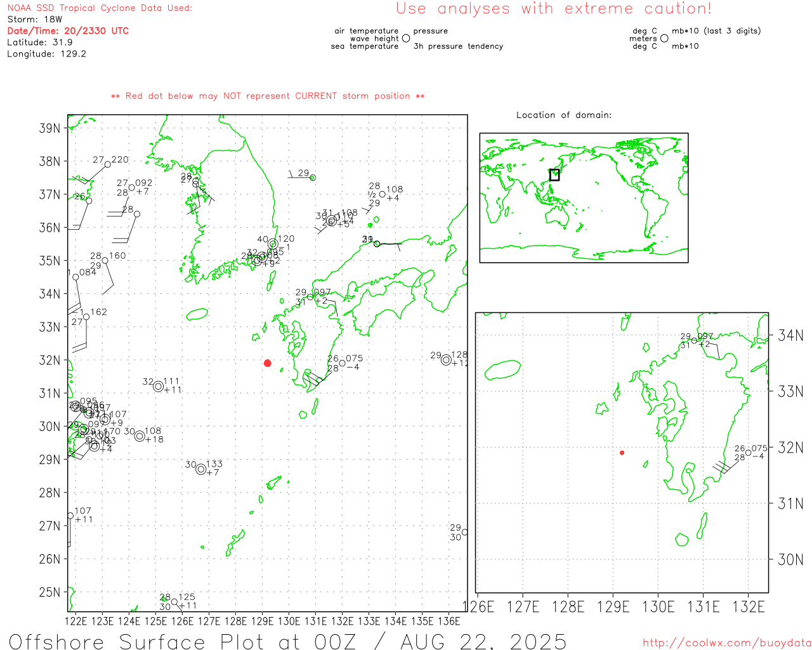Click the 29 097 station circle in inset map
Screen dimensions: 812x650
coord(695,341)
